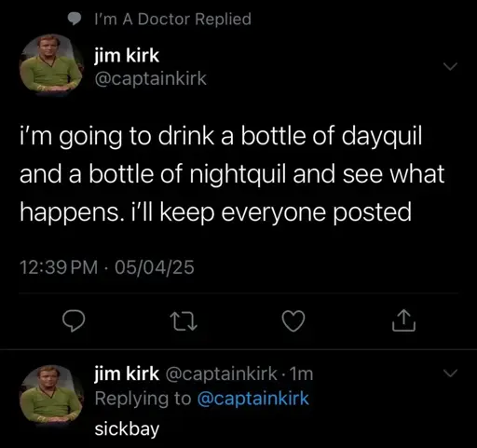Screen dimensions: 477x448
Task: Retweet the dayquil tweet
Action: coord(184,321)
